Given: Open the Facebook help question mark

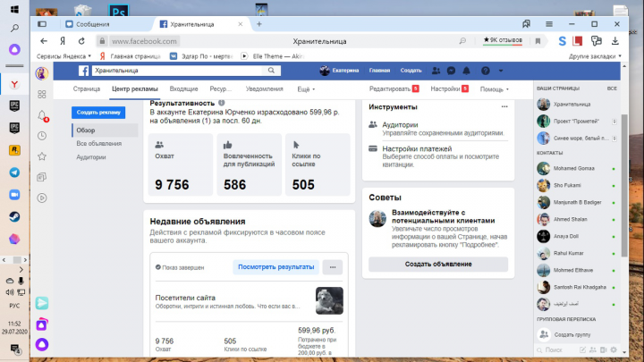Looking at the screenshot, I should tap(486, 71).
